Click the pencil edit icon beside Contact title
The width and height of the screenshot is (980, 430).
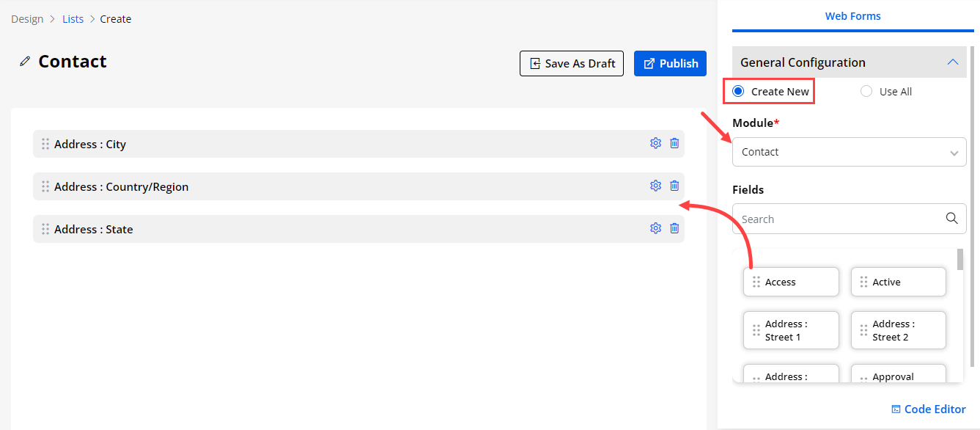[25, 62]
